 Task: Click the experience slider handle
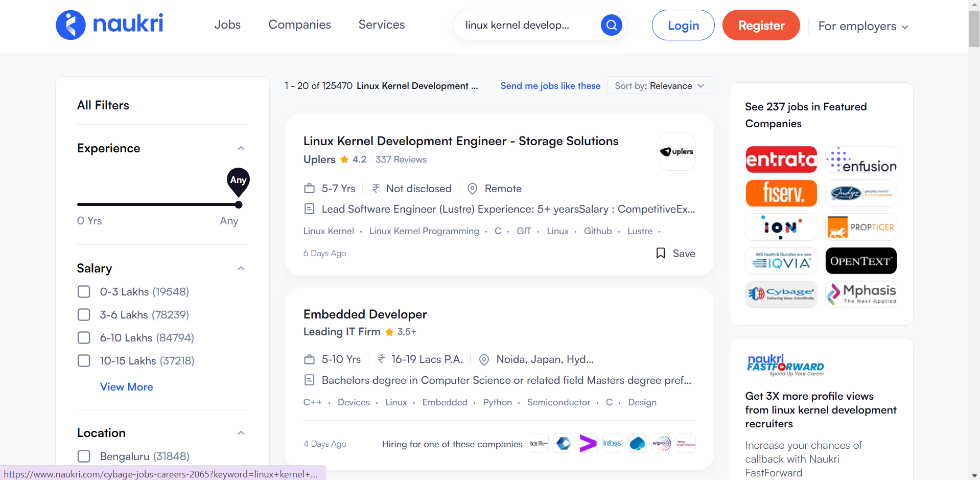pyautogui.click(x=239, y=205)
